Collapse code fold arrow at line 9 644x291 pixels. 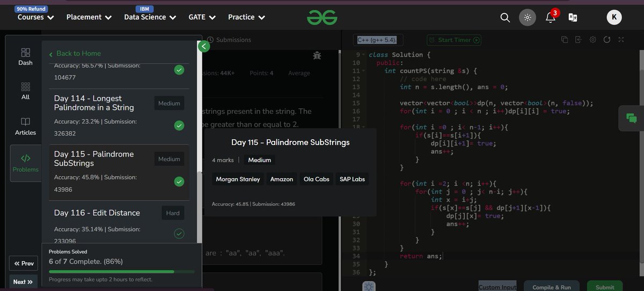(x=364, y=55)
